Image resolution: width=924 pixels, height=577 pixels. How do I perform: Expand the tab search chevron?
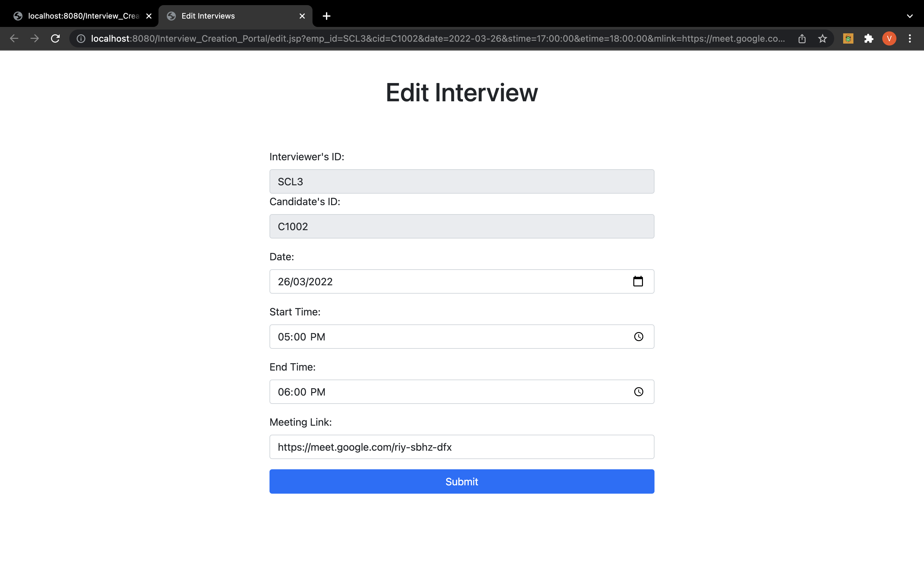(910, 16)
